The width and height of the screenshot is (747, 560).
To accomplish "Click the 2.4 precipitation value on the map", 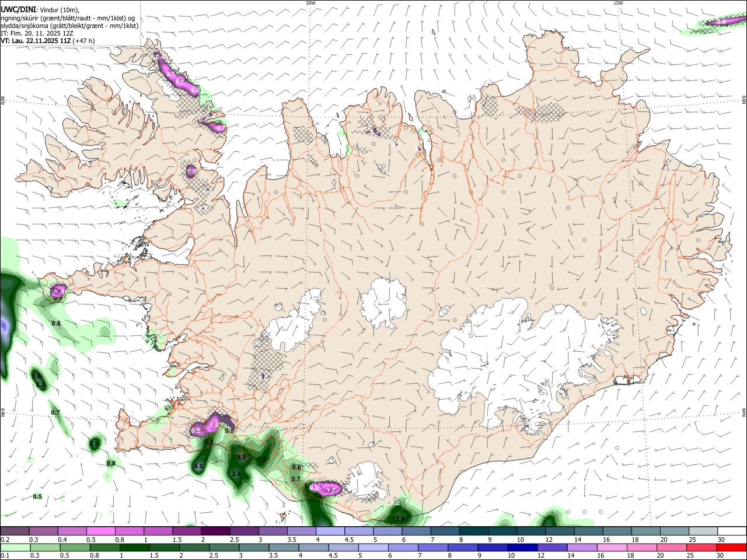I will 236,474.
